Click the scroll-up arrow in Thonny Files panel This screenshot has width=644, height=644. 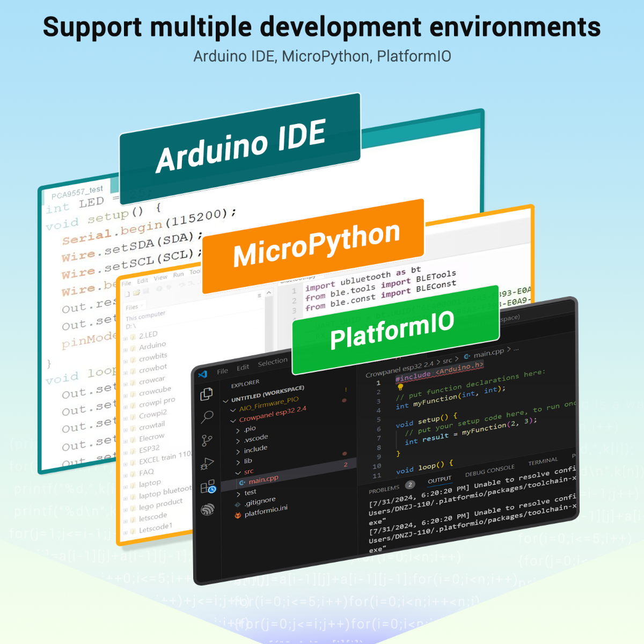point(269,293)
